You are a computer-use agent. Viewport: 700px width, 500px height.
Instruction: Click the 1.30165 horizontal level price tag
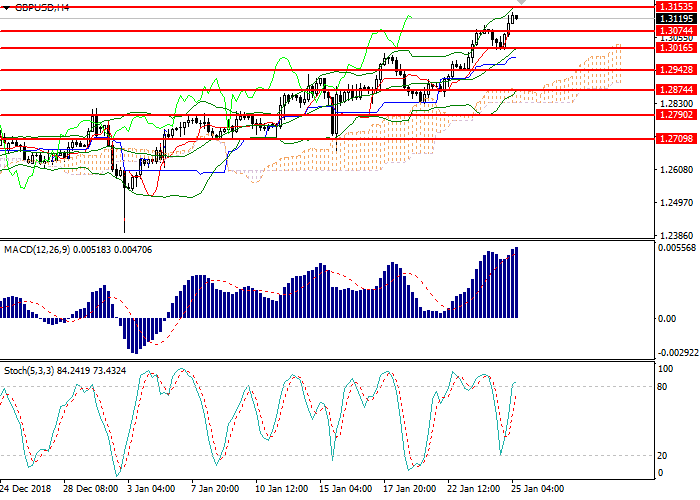pyautogui.click(x=675, y=48)
